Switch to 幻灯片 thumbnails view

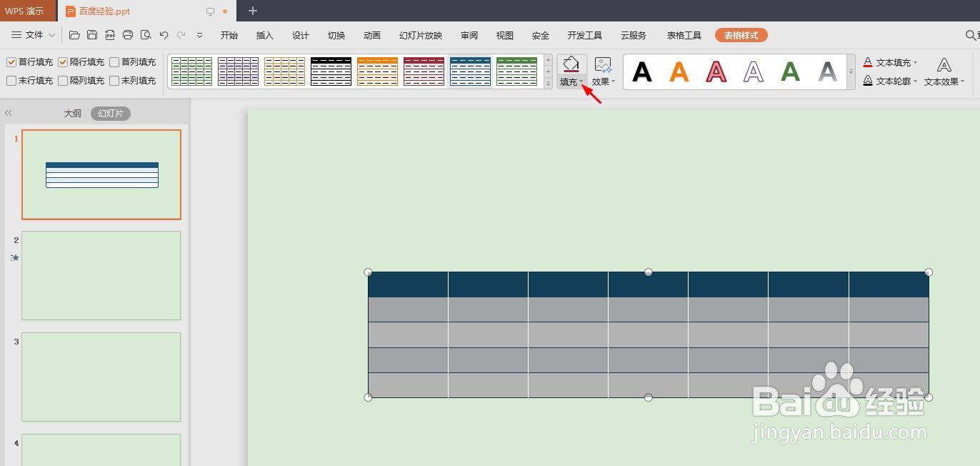pyautogui.click(x=111, y=114)
